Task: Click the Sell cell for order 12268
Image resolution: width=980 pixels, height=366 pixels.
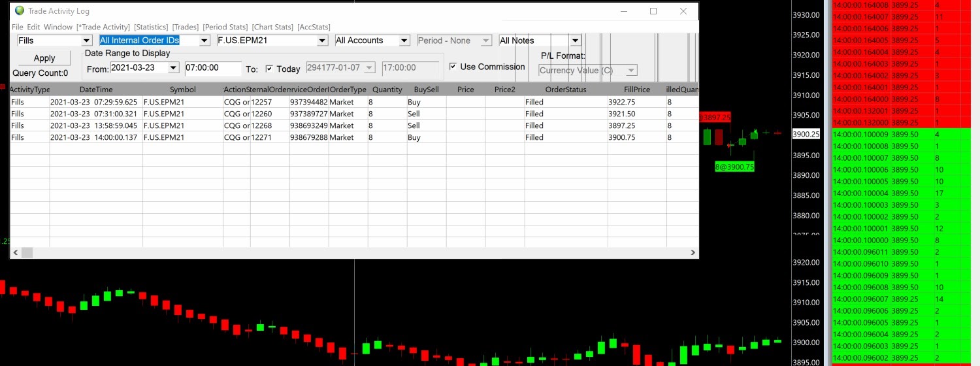Action: click(427, 125)
